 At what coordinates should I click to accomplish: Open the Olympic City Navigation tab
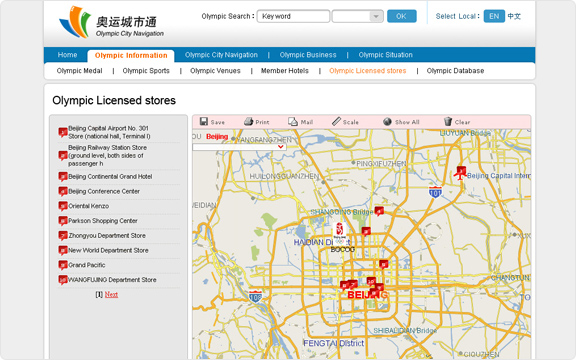coord(221,55)
